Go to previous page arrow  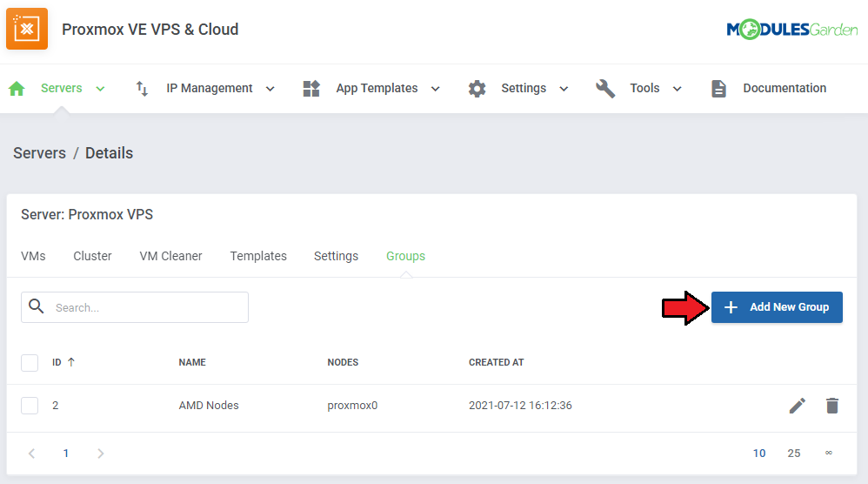31,454
